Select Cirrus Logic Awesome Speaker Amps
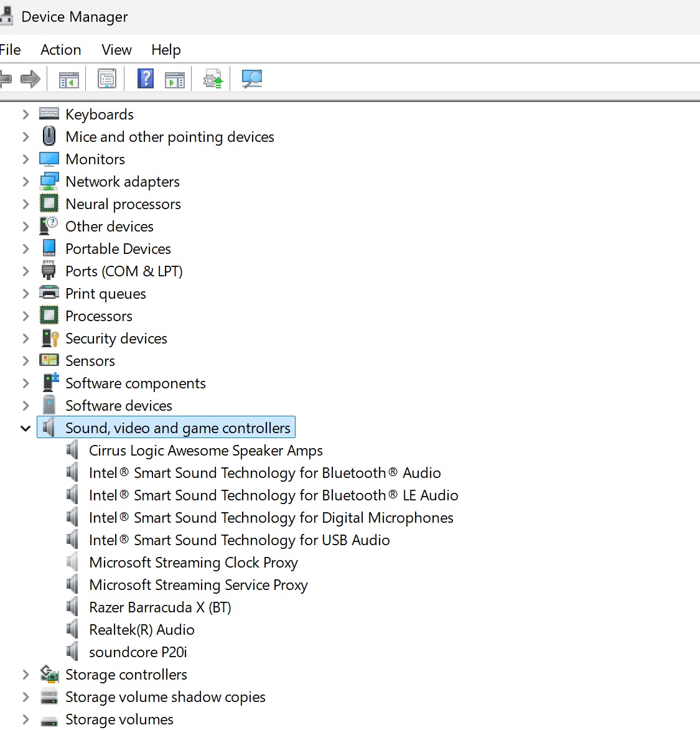 pos(206,451)
